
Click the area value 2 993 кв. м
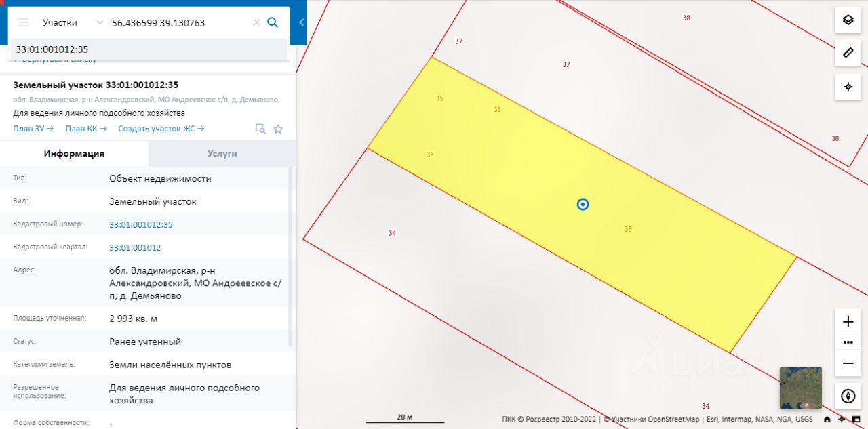pyautogui.click(x=134, y=319)
